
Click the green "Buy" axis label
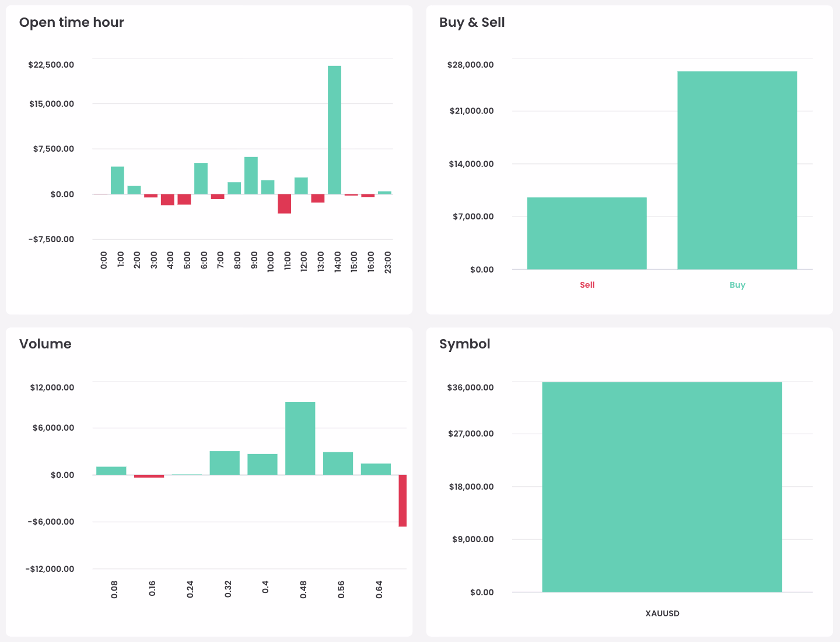click(x=737, y=285)
